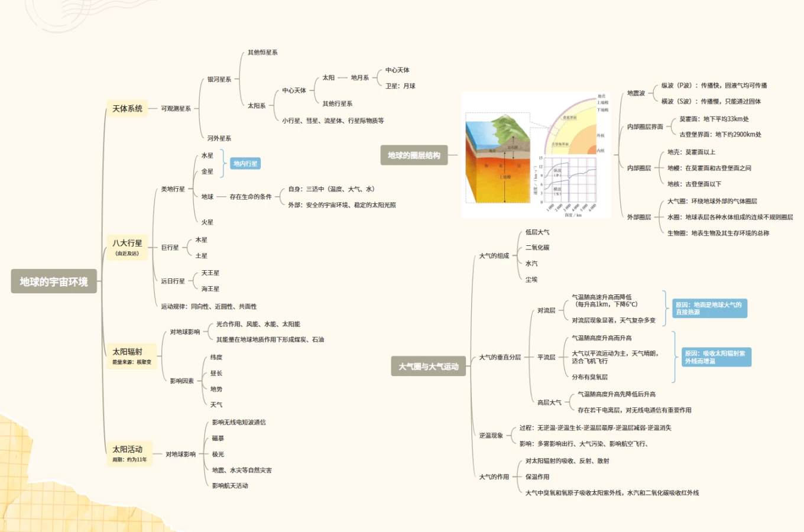Click the 火星 node
The height and width of the screenshot is (532, 804).
[x=207, y=222]
